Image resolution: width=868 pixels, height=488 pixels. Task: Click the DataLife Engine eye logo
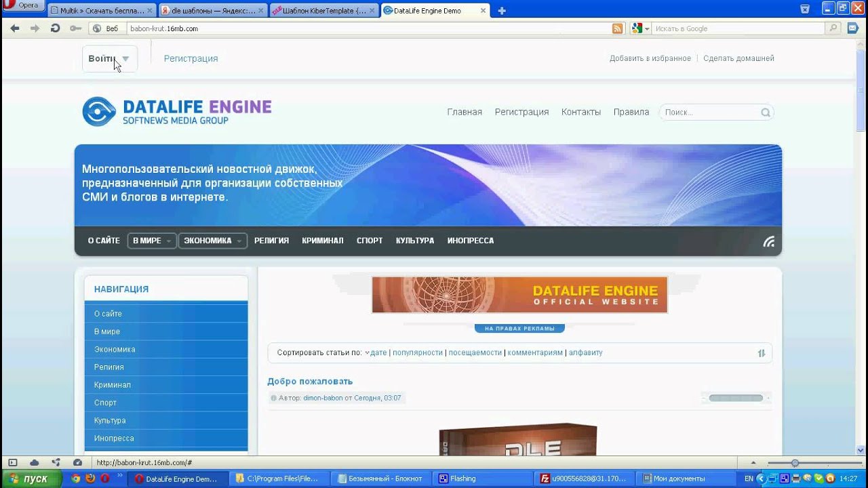tap(99, 111)
